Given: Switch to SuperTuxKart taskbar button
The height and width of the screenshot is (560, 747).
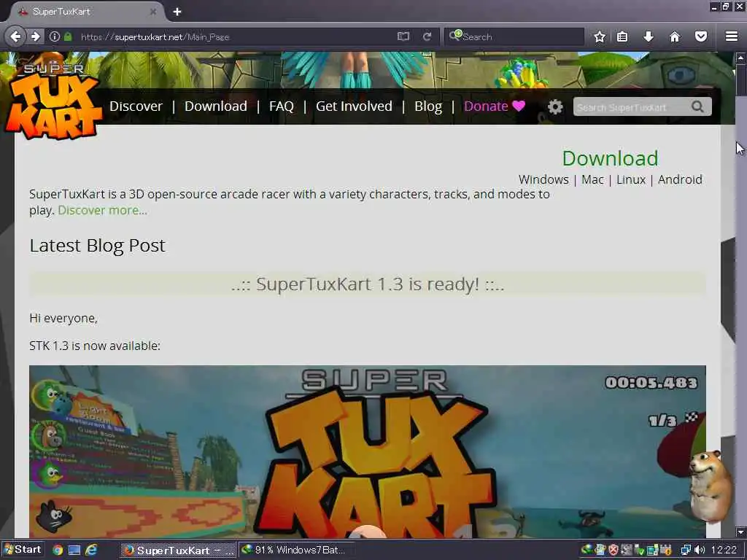Looking at the screenshot, I should coord(178,550).
